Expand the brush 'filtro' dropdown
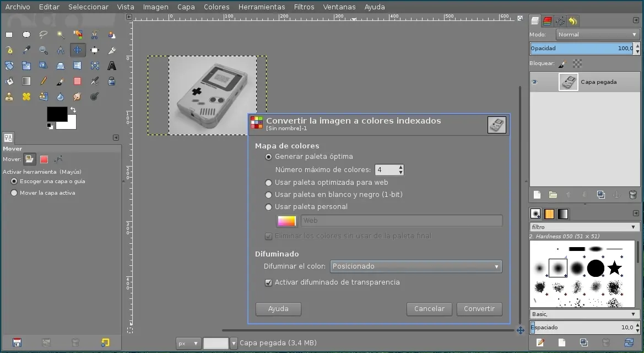644x353 pixels. click(583, 227)
